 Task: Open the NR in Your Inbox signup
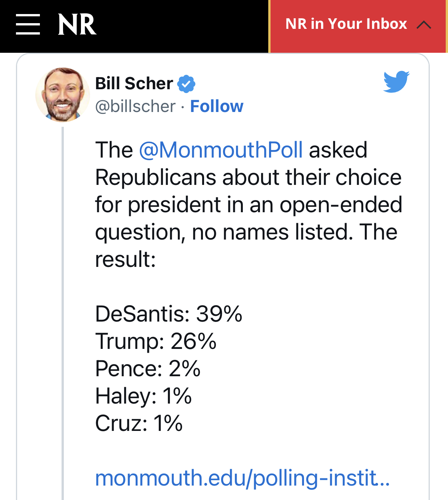(346, 24)
